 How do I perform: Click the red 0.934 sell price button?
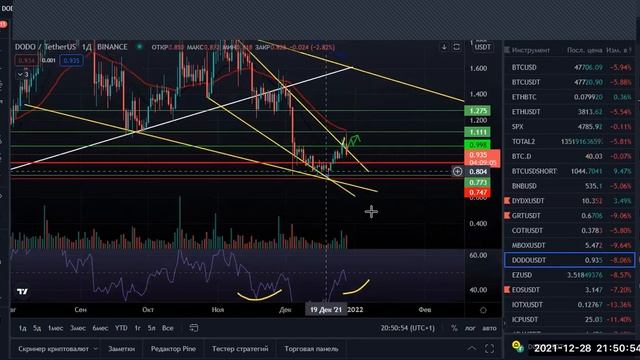pos(27,60)
